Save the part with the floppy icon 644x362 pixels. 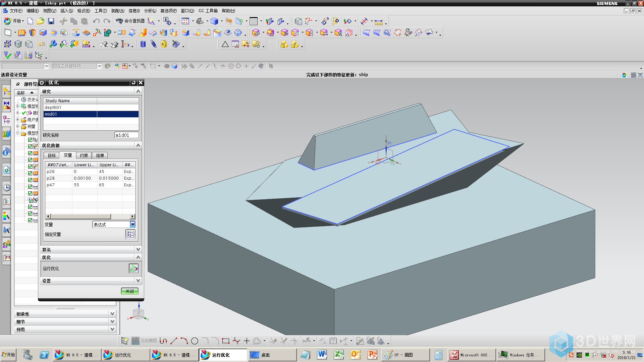coord(51,21)
